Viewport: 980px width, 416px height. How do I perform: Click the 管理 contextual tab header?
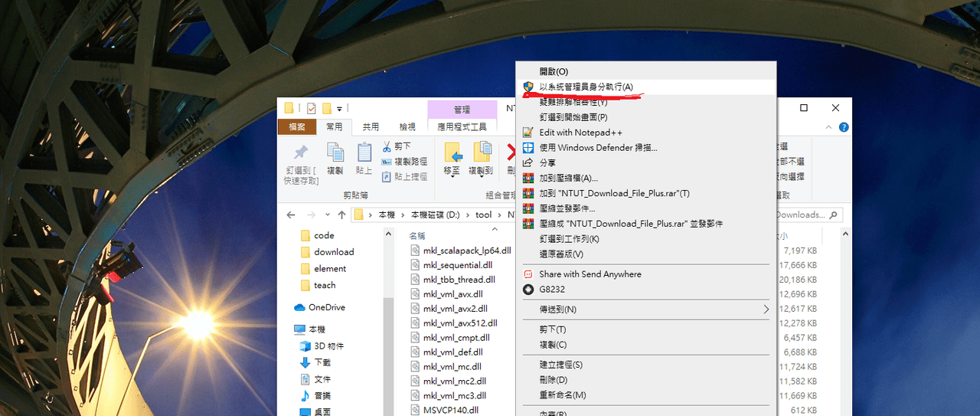pyautogui.click(x=462, y=110)
